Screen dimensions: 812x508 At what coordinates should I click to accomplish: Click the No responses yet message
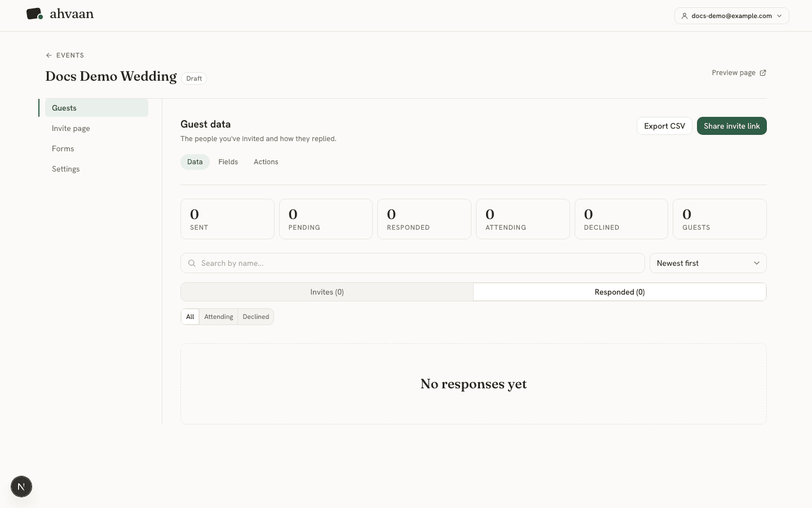pos(474,384)
